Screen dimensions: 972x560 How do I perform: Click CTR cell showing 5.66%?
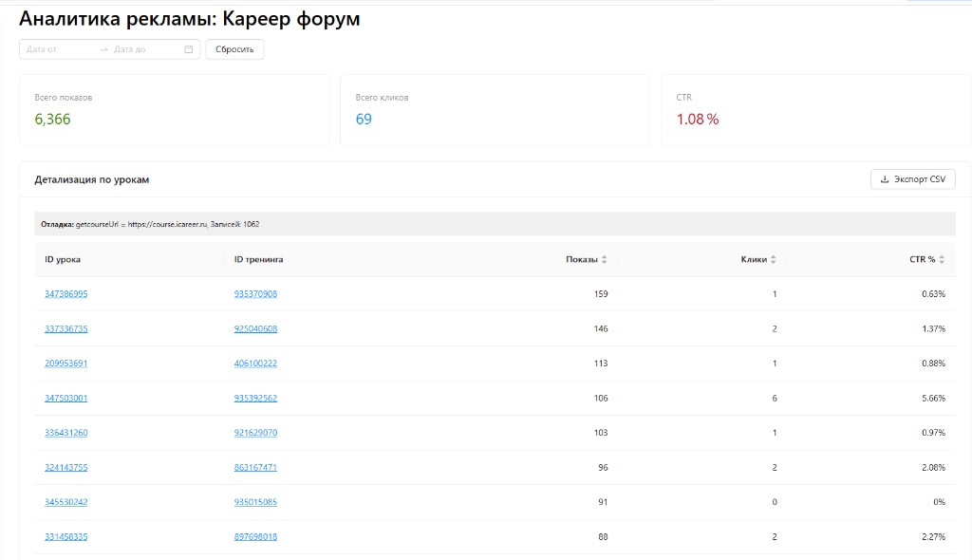pyautogui.click(x=934, y=398)
